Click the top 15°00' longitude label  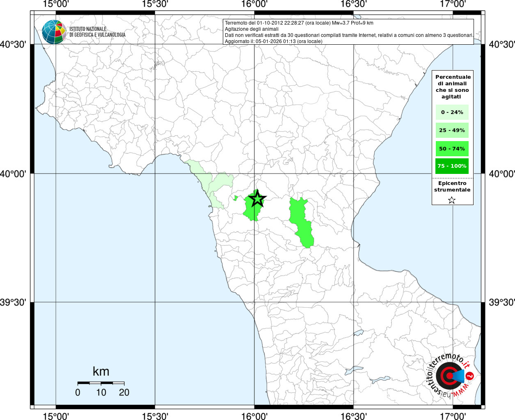(56, 4)
